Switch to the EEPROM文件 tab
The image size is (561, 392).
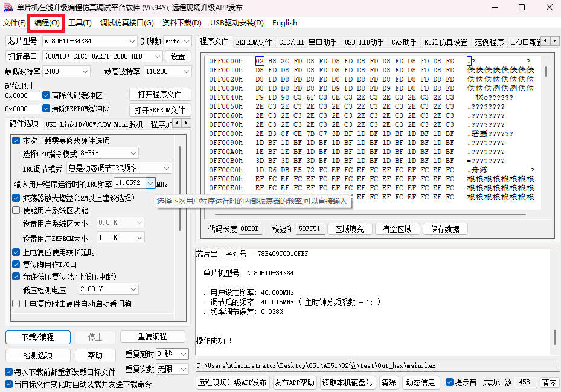[x=254, y=42]
